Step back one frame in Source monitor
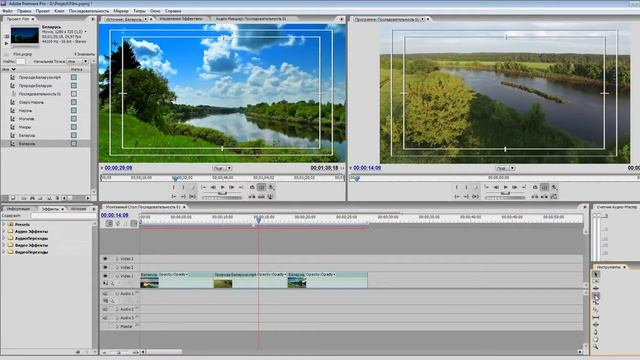 [213, 187]
